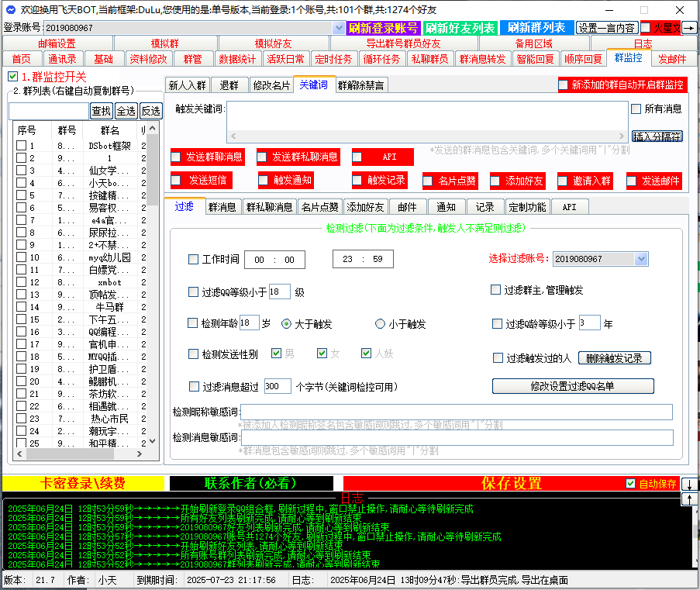Switch to 群解除禁言 sub-tab

[x=360, y=85]
